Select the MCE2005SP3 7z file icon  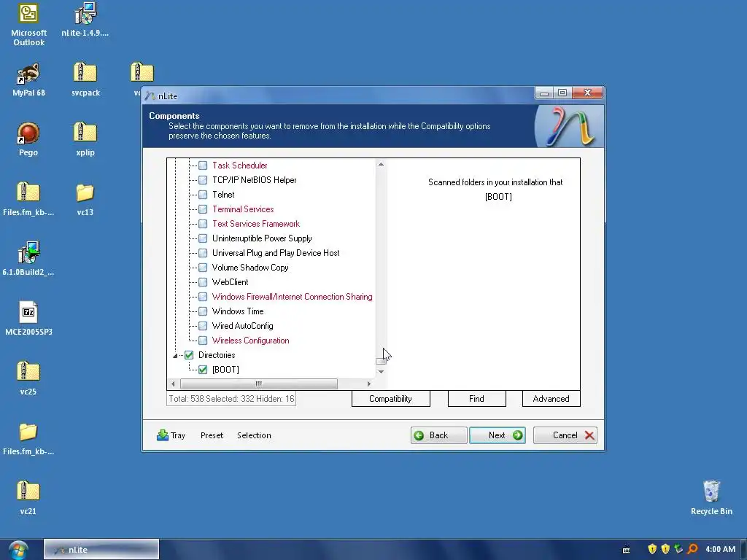28,319
